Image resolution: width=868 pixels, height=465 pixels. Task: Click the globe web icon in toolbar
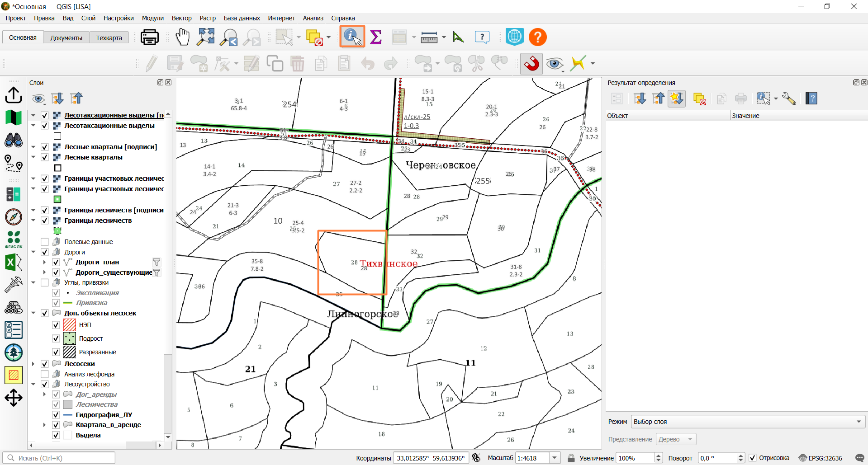point(515,37)
